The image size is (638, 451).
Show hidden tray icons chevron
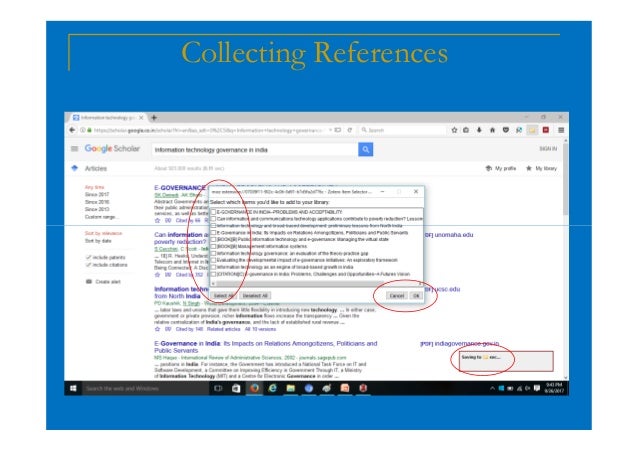[x=492, y=388]
